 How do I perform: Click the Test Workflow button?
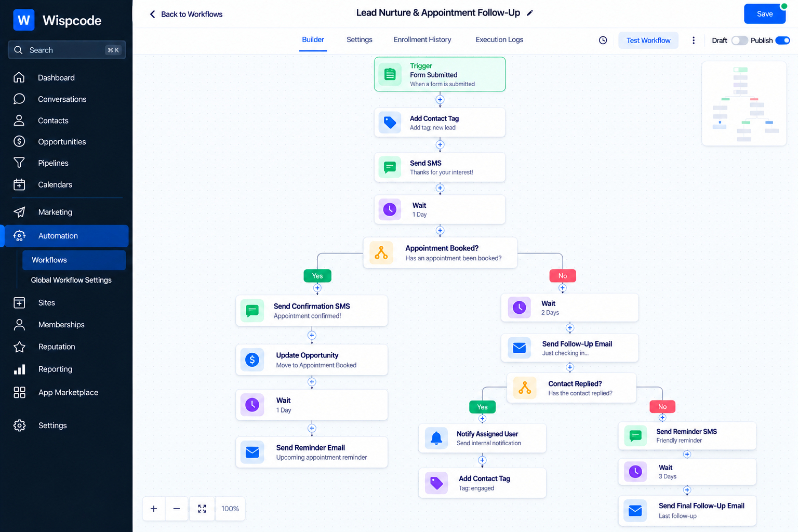[648, 41]
